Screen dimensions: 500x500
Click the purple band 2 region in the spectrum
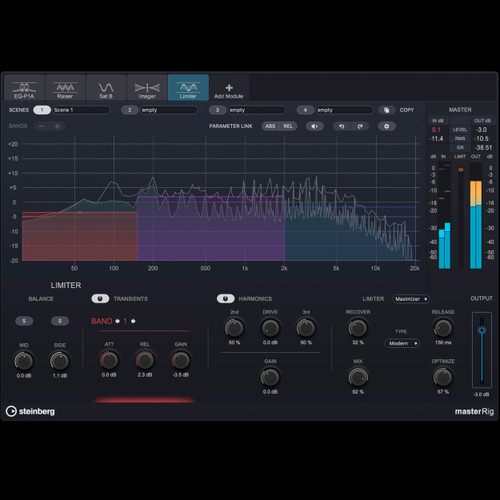click(x=211, y=230)
